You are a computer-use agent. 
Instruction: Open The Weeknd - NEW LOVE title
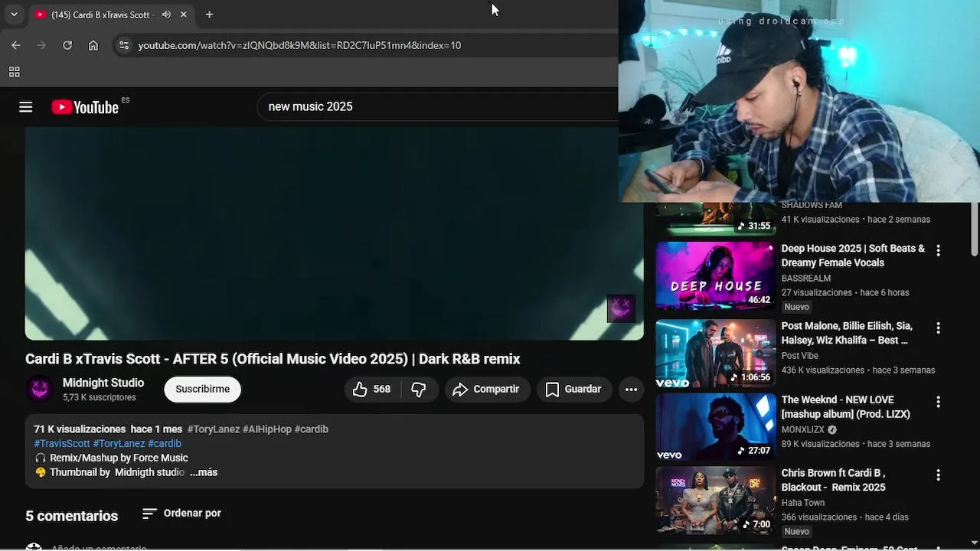(x=846, y=407)
